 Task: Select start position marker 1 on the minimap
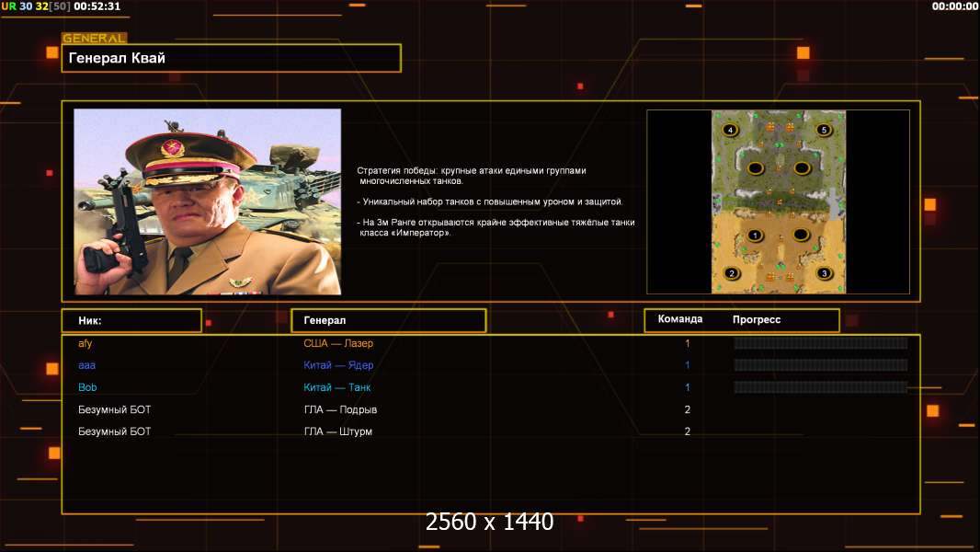point(755,236)
